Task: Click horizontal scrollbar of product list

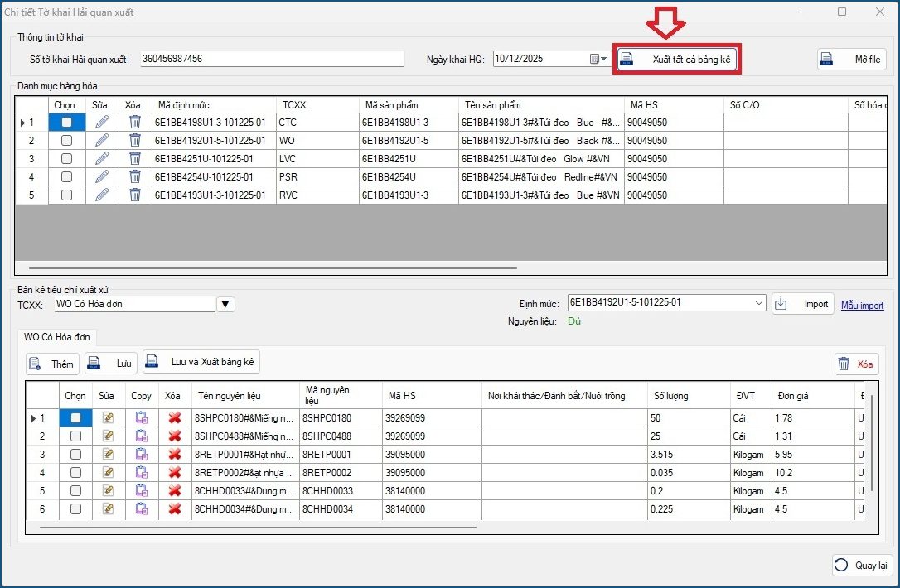Action: [272, 268]
